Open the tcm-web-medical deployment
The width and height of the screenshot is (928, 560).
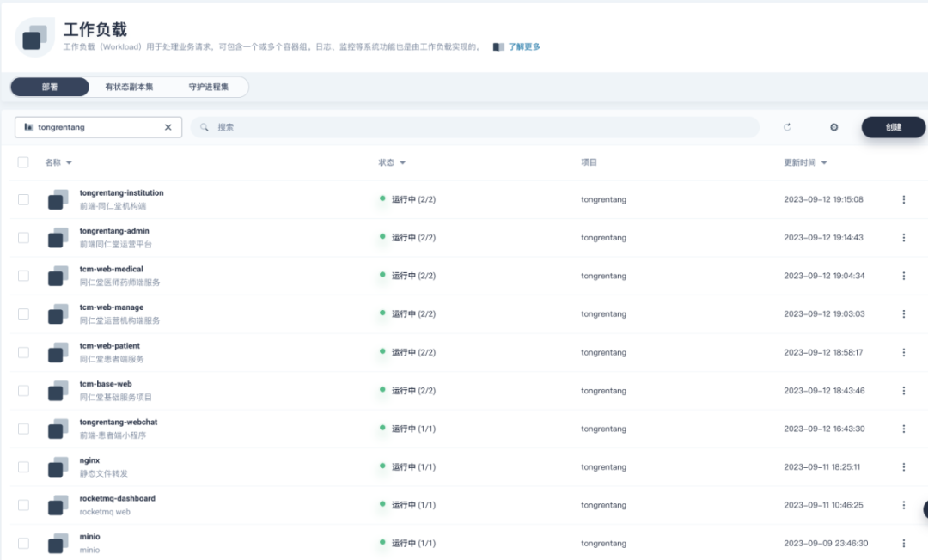tap(111, 269)
